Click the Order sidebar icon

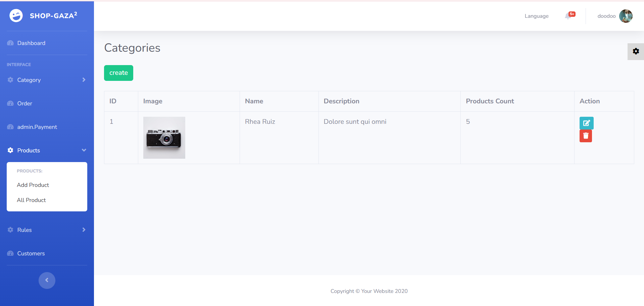tap(10, 103)
